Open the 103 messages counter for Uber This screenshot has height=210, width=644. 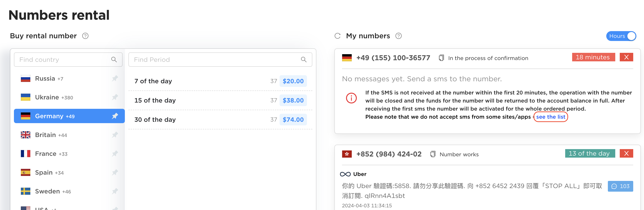pyautogui.click(x=620, y=186)
